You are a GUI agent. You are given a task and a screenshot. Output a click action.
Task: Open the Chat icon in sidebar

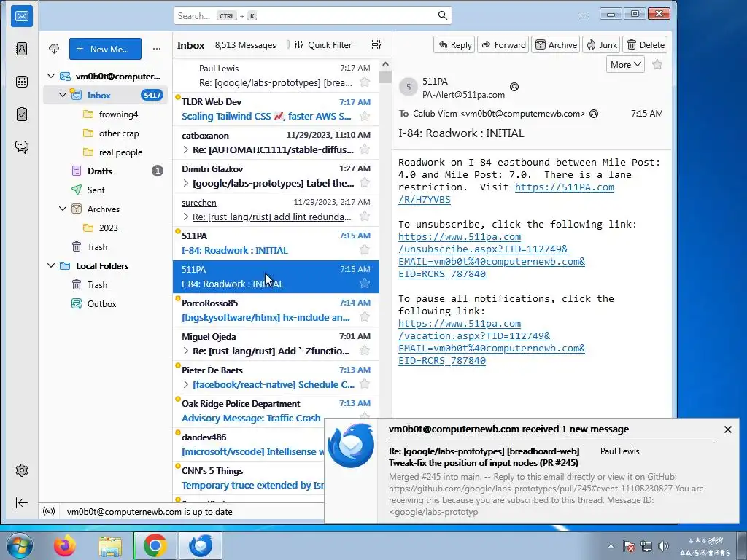(x=21, y=147)
